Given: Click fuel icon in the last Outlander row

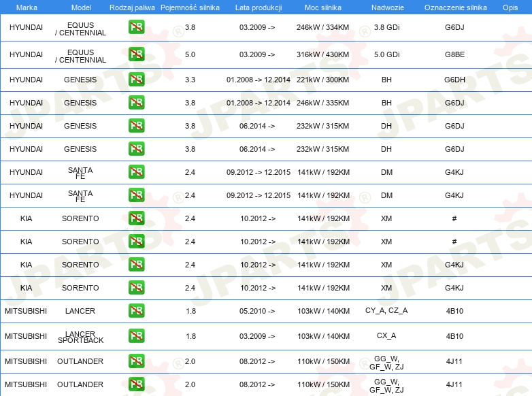Looking at the screenshot, I should click(x=136, y=384).
